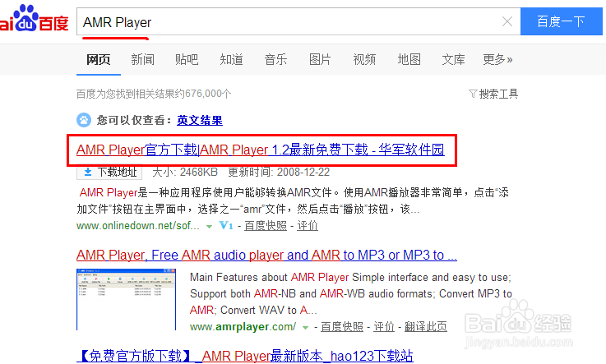Open the Free AMR audio player result
This screenshot has width=606, height=364.
(x=266, y=256)
